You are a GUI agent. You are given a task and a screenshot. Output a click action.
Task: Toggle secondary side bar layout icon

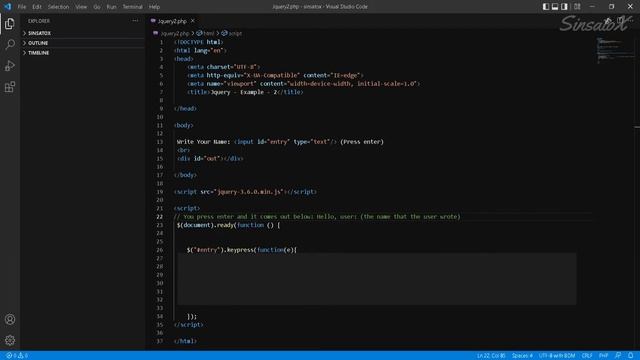tap(564, 7)
